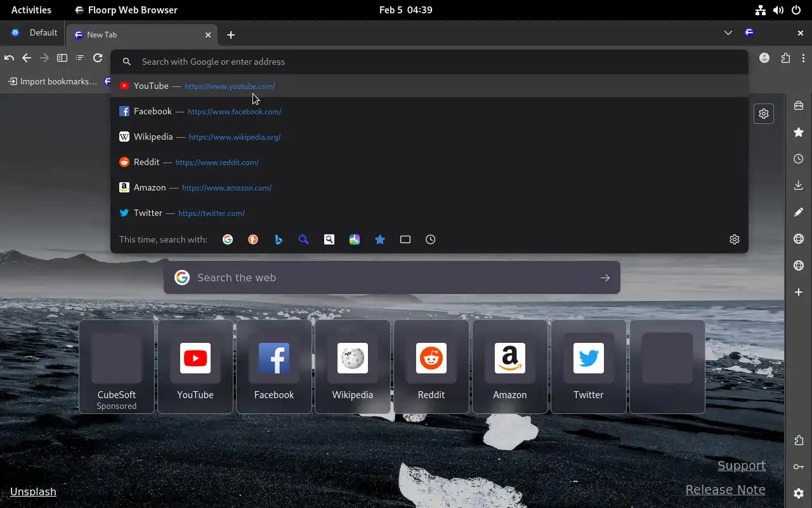Search this time with Google icon
The image size is (812, 508).
(228, 239)
